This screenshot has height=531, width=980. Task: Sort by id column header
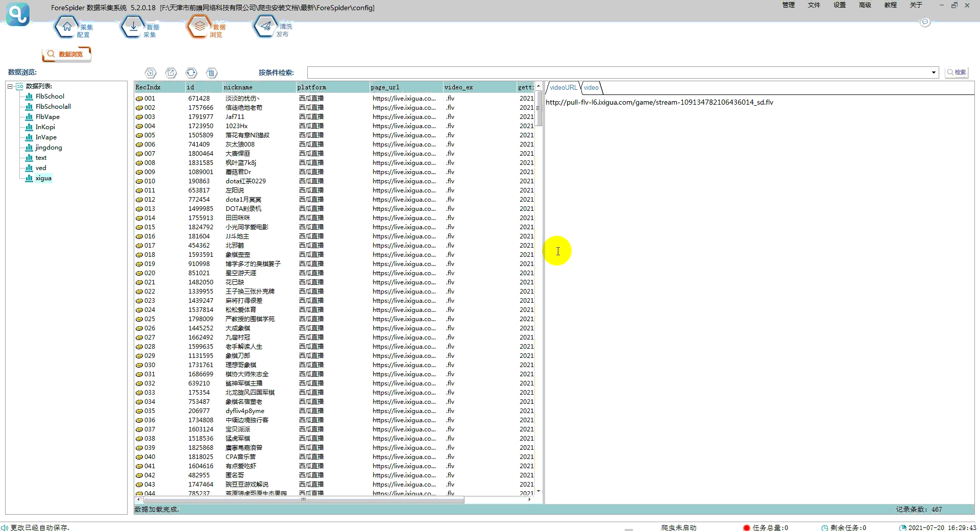[204, 87]
